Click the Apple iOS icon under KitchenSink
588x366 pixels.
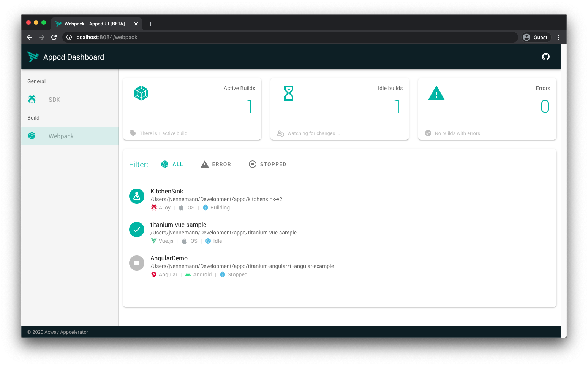pyautogui.click(x=181, y=208)
